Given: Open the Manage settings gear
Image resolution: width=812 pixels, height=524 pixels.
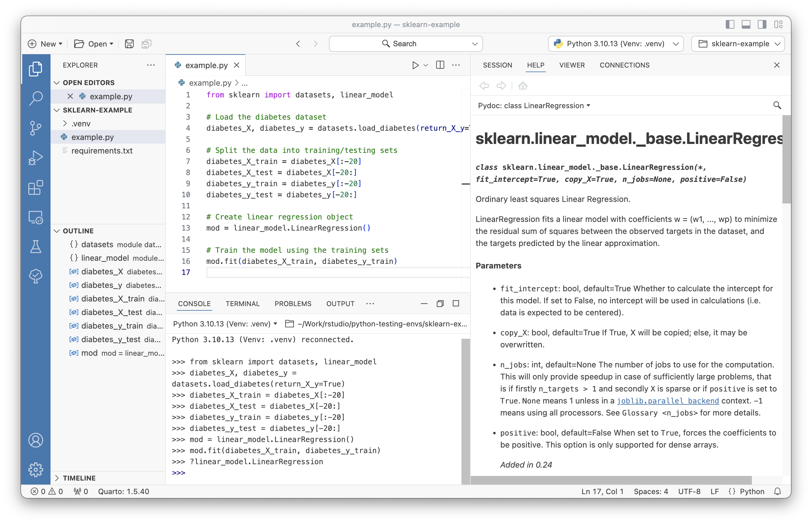Looking at the screenshot, I should (x=35, y=470).
